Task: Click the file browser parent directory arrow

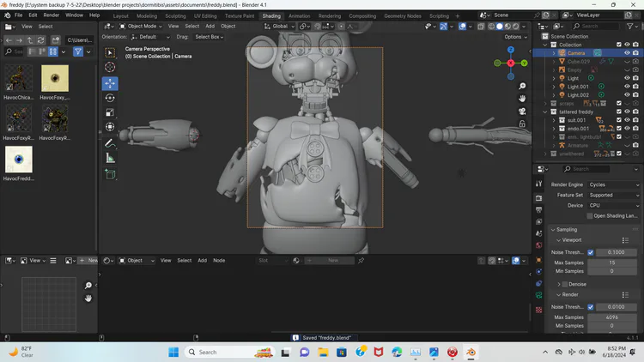Action: pos(30,40)
